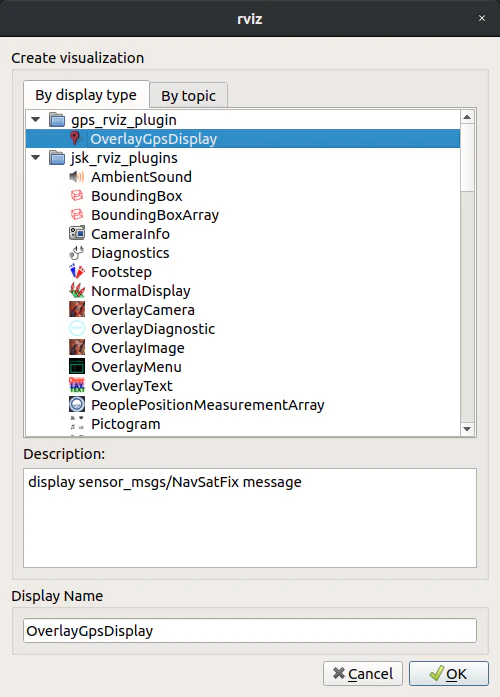Click the BoundingBoxArray red cube icon
This screenshot has height=697, width=500.
pos(76,215)
